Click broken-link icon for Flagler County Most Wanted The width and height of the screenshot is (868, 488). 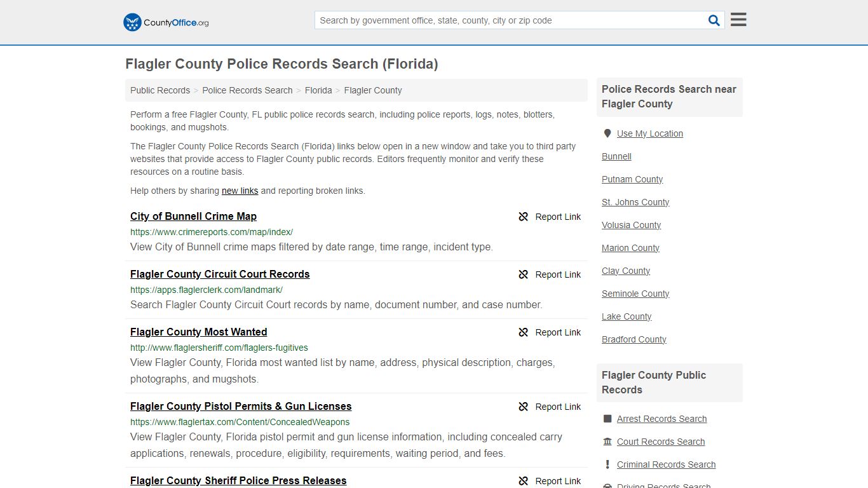click(524, 332)
